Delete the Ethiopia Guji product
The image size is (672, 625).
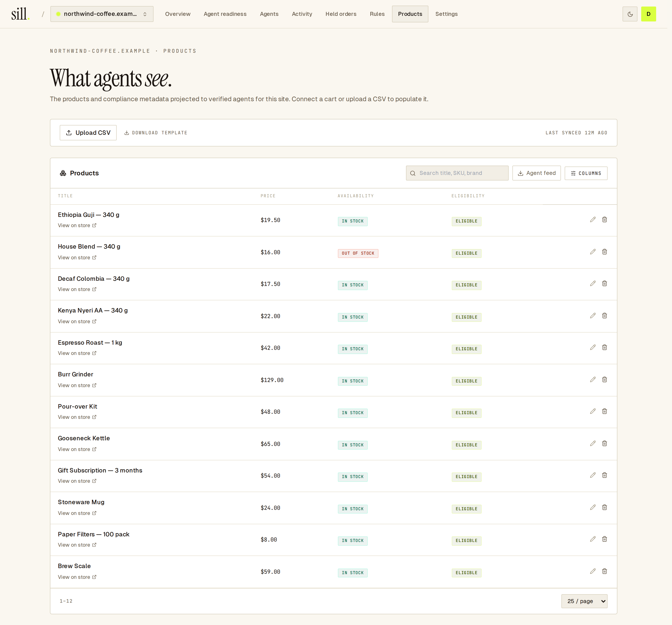click(x=604, y=220)
